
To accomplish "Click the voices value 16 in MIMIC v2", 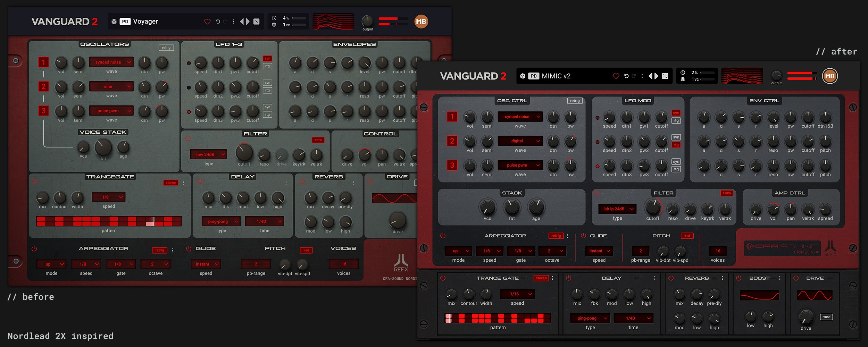I will click(x=718, y=251).
